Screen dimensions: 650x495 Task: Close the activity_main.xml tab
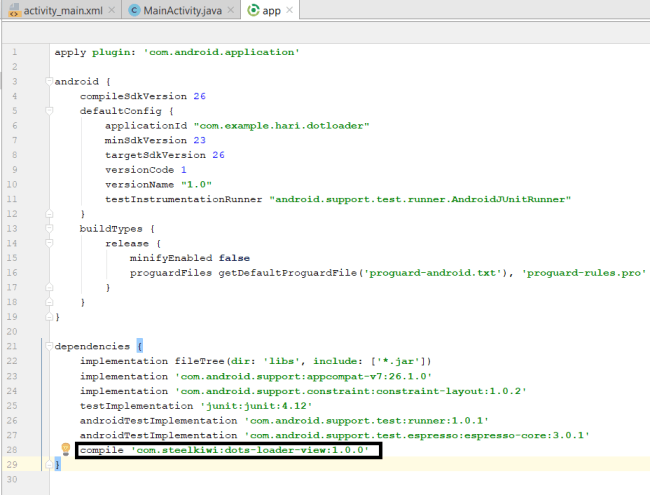[x=112, y=10]
